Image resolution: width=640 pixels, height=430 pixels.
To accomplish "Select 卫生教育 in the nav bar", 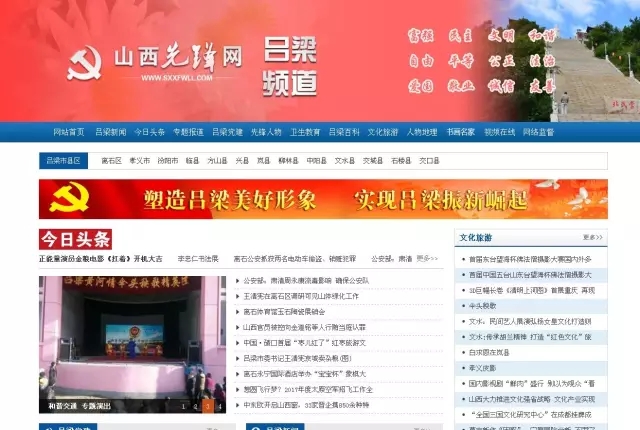I will [x=305, y=132].
